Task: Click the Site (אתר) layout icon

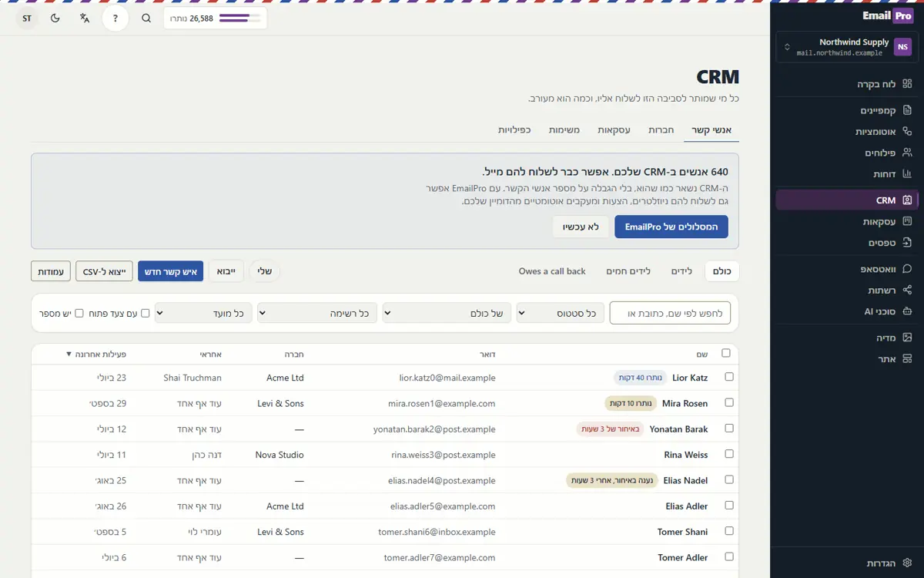Action: point(907,359)
